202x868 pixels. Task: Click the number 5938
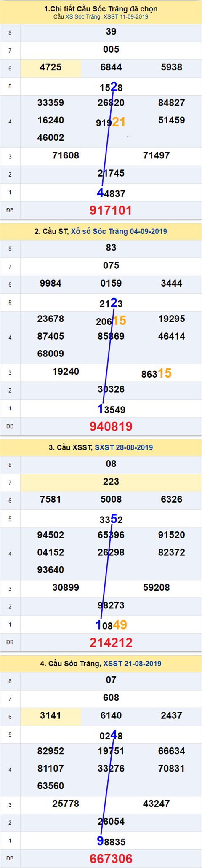[172, 67]
